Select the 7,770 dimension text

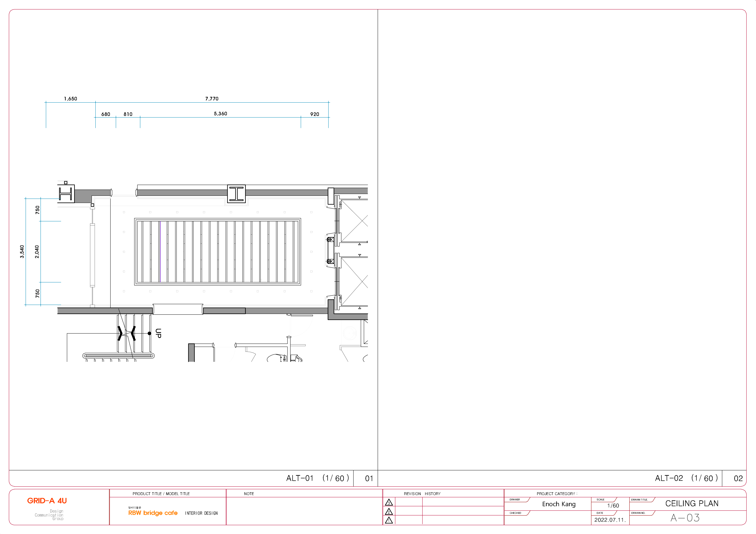[212, 99]
